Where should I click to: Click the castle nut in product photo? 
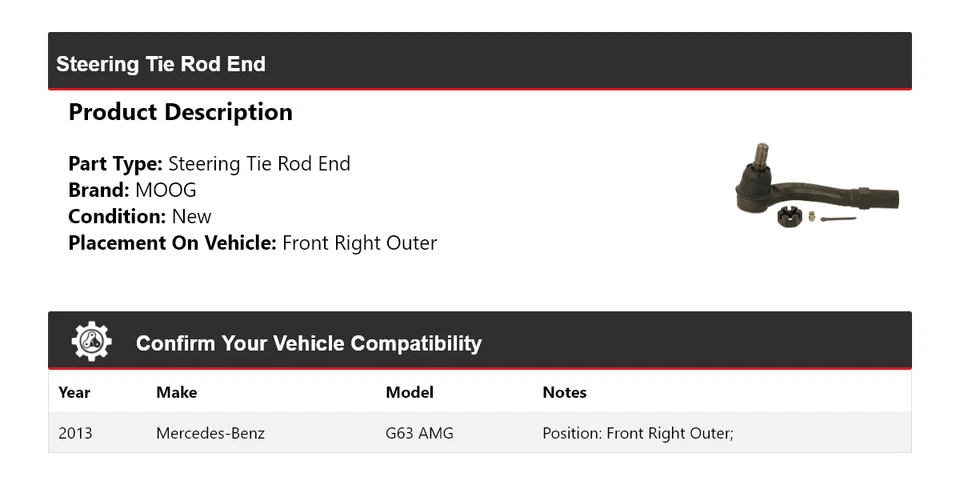click(790, 216)
